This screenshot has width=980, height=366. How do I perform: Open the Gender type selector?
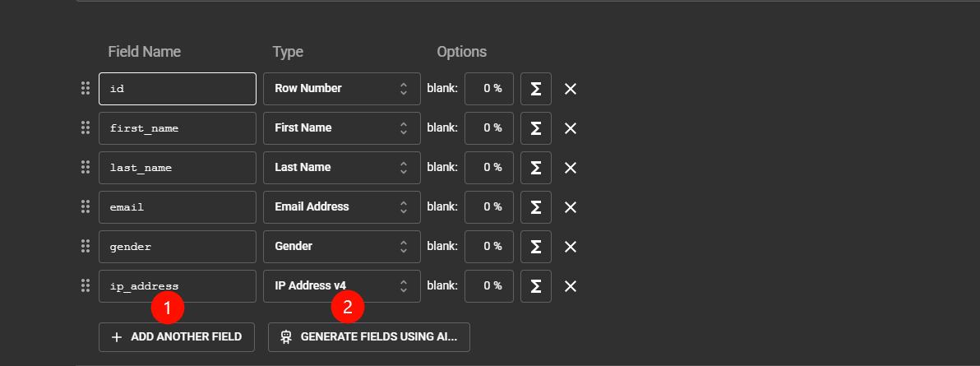[342, 247]
